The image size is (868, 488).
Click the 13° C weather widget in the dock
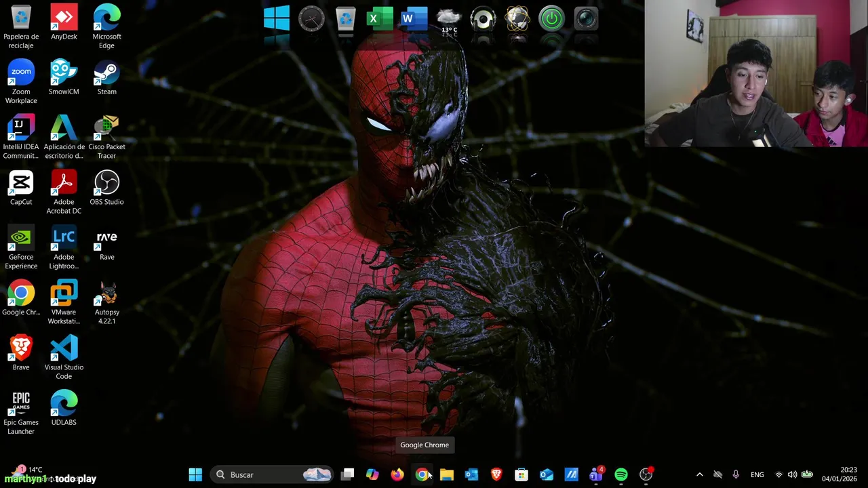[449, 20]
